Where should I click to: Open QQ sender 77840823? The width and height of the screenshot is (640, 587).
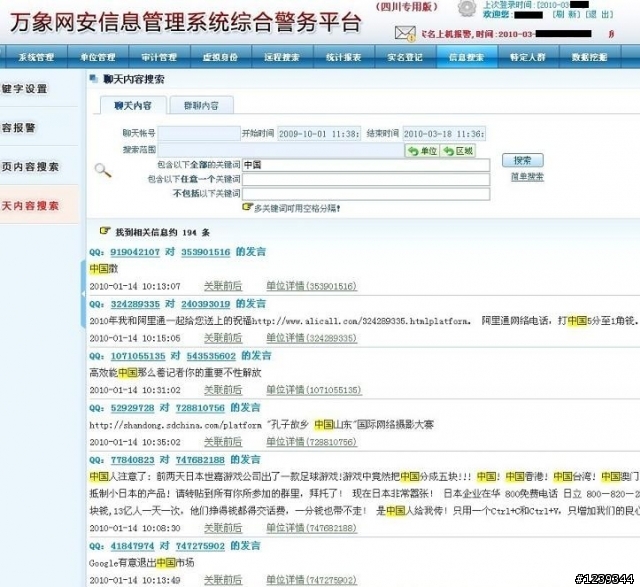coord(132,460)
